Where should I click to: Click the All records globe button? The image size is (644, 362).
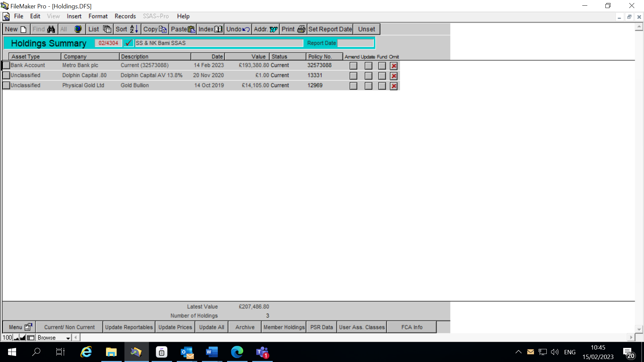(x=71, y=29)
